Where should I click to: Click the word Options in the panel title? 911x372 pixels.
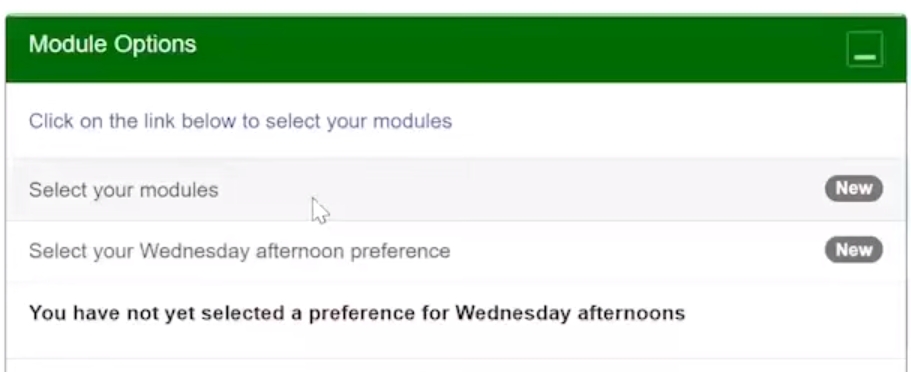click(x=155, y=45)
